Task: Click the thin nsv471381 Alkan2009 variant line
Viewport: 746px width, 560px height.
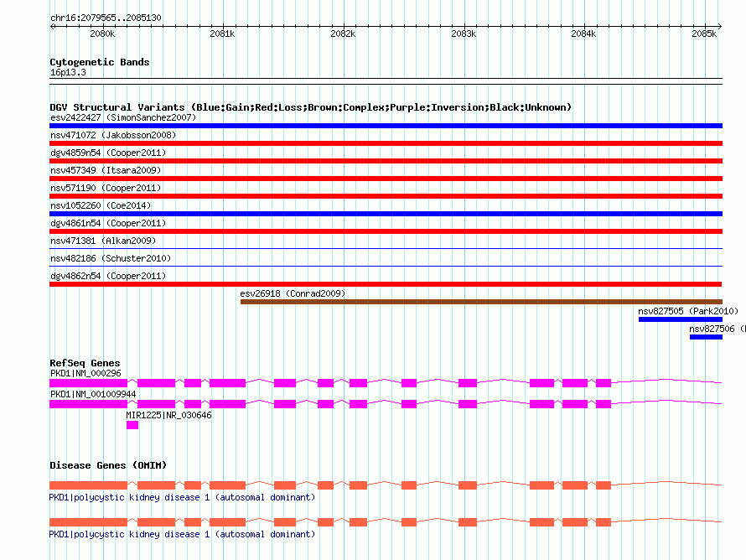Action: 386,249
